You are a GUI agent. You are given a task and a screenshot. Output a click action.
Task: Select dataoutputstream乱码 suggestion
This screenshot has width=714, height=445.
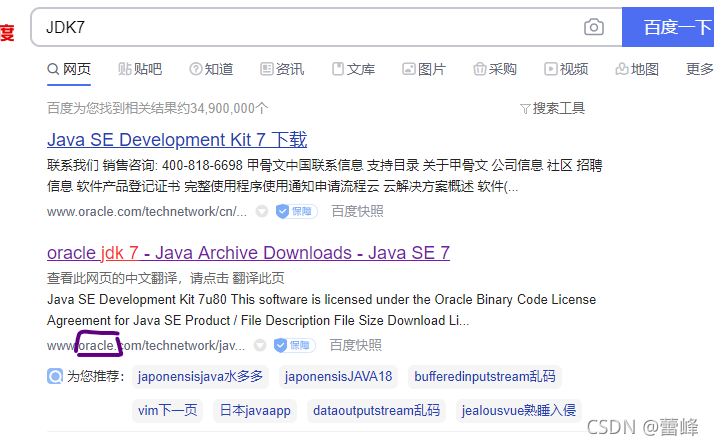377,410
